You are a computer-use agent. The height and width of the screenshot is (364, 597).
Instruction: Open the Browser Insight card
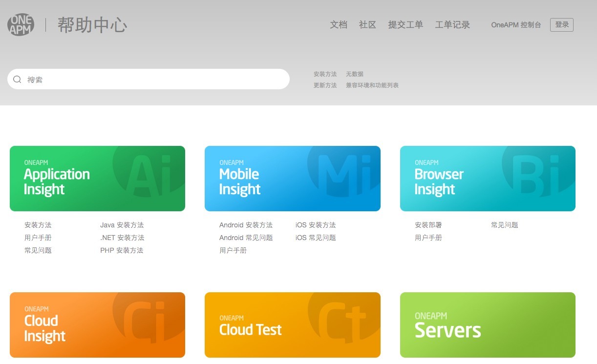(x=488, y=179)
